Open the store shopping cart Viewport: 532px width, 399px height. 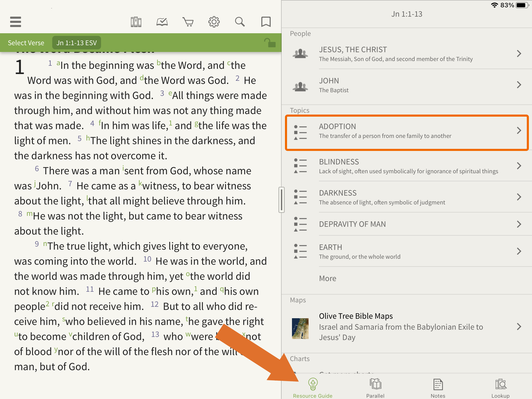tap(188, 22)
